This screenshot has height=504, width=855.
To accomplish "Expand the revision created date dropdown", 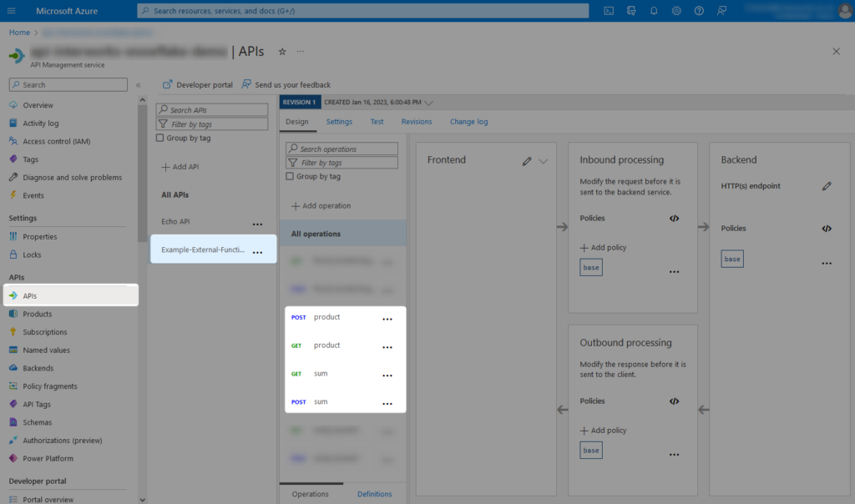I will (x=429, y=103).
